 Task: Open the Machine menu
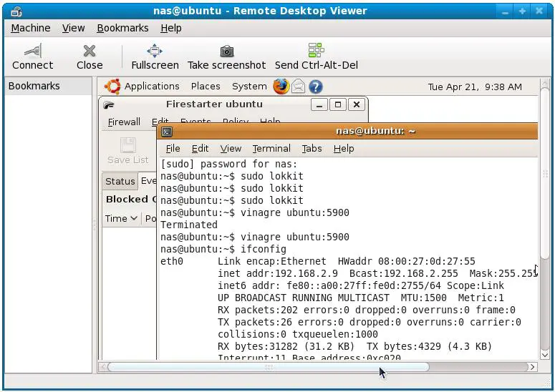(x=31, y=28)
